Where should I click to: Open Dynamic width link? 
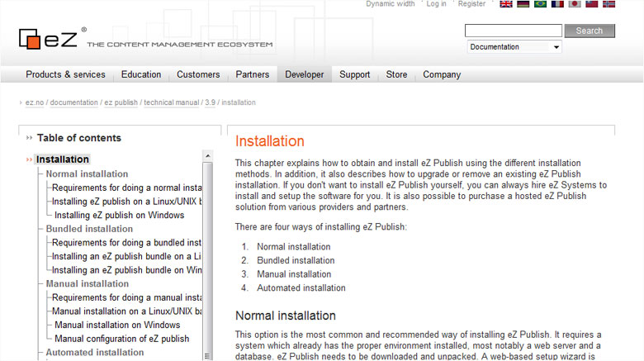(x=391, y=3)
